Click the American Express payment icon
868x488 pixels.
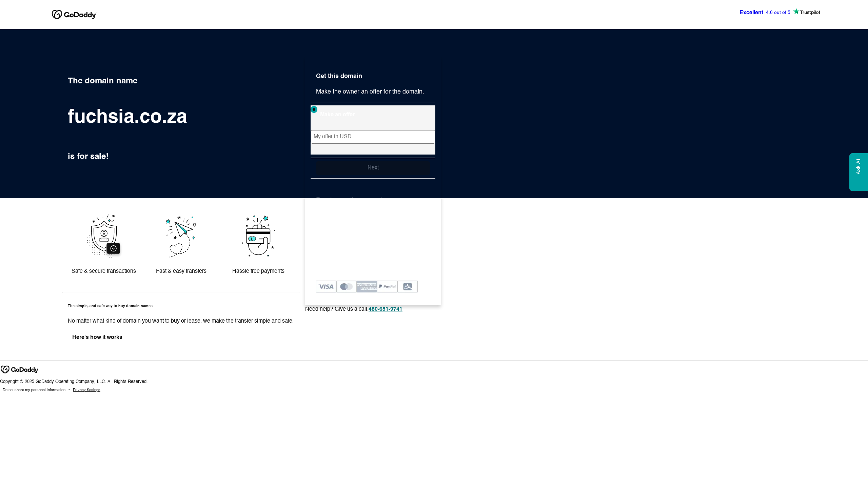click(367, 287)
